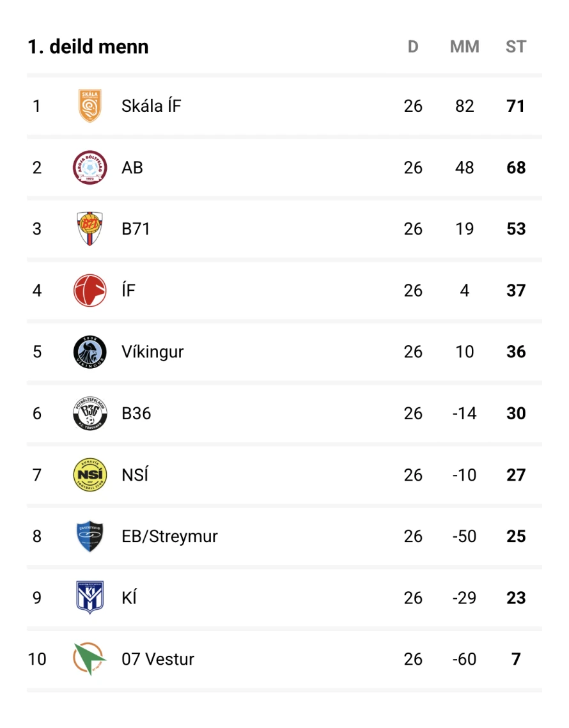Click the yellow NSÍ badge

point(90,475)
